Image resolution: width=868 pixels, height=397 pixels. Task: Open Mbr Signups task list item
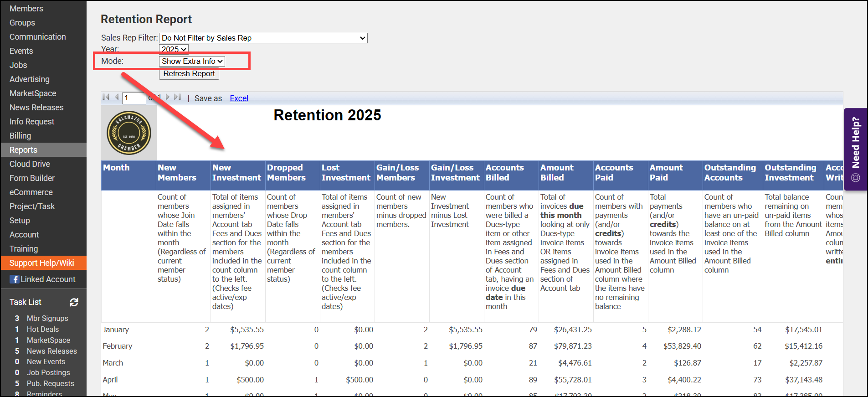pyautogui.click(x=47, y=318)
